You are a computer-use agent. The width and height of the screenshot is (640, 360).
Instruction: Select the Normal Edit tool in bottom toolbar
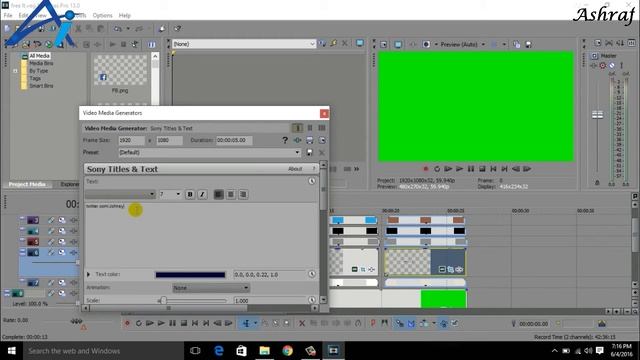click(x=247, y=323)
